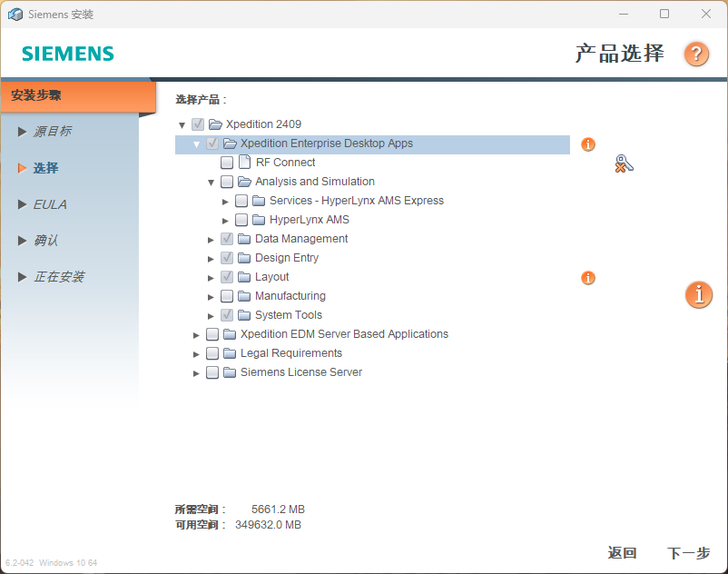
Task: Click the orange help question mark icon
Action: click(696, 54)
